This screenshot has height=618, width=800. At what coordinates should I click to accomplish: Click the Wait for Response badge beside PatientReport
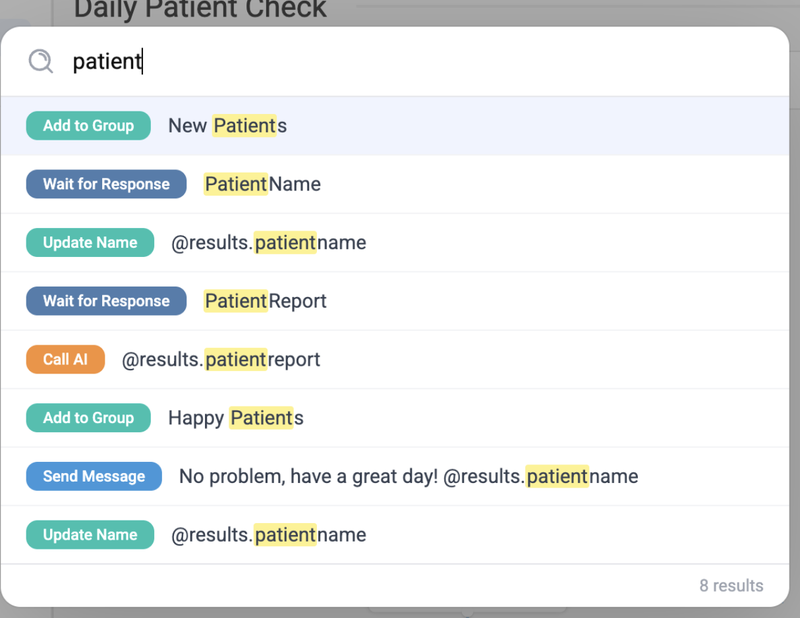pos(106,301)
